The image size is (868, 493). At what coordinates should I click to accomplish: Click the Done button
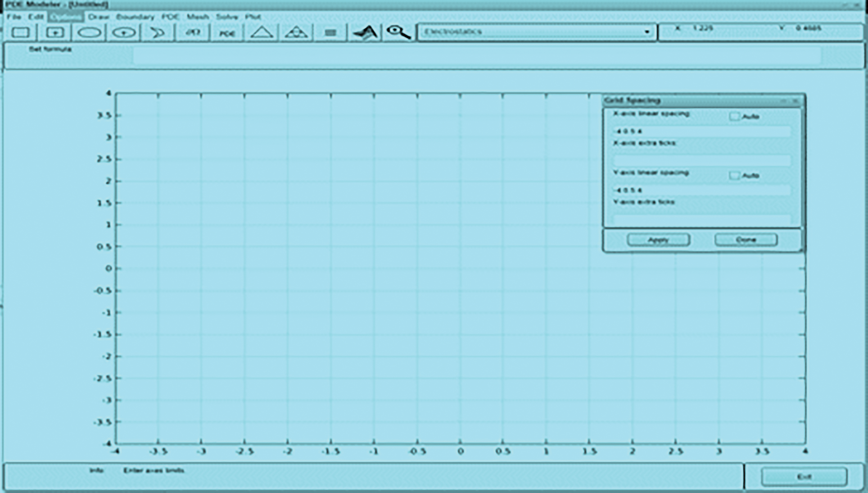click(x=746, y=240)
